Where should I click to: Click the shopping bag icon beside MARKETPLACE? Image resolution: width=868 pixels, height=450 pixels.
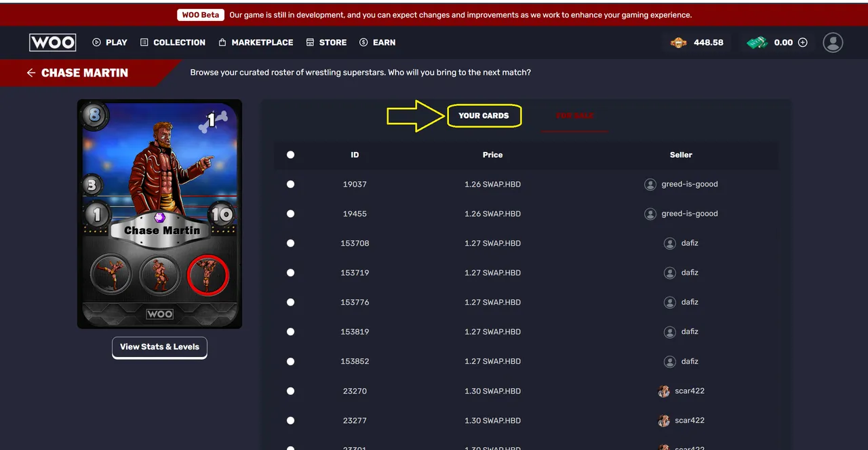coord(222,42)
